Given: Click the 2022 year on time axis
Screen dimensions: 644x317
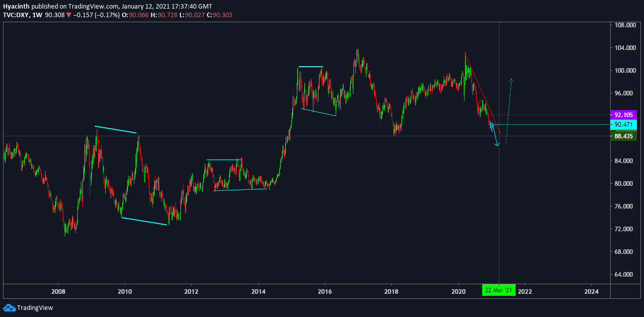Looking at the screenshot, I should tap(525, 291).
